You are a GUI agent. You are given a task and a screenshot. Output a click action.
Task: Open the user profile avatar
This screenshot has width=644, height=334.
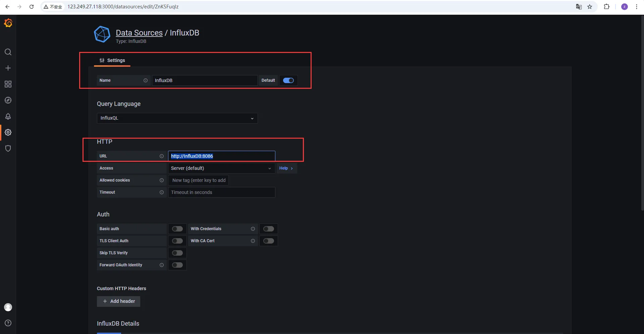click(8, 307)
